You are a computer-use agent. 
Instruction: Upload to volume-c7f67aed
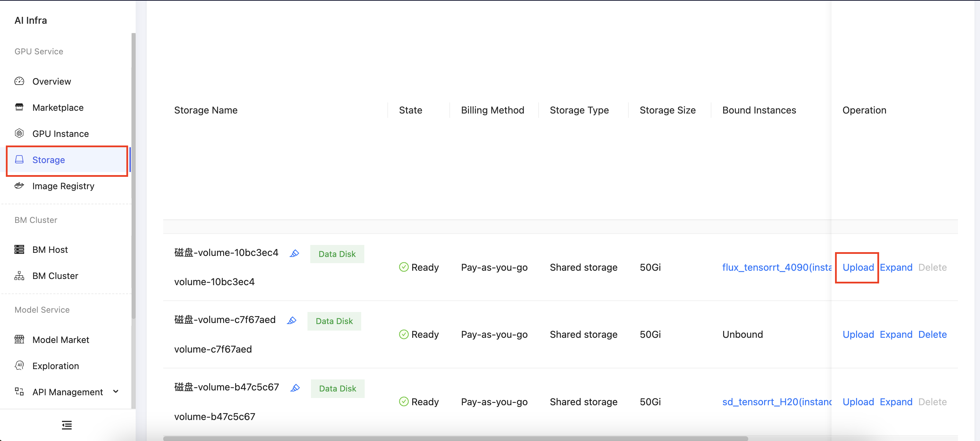pyautogui.click(x=858, y=335)
